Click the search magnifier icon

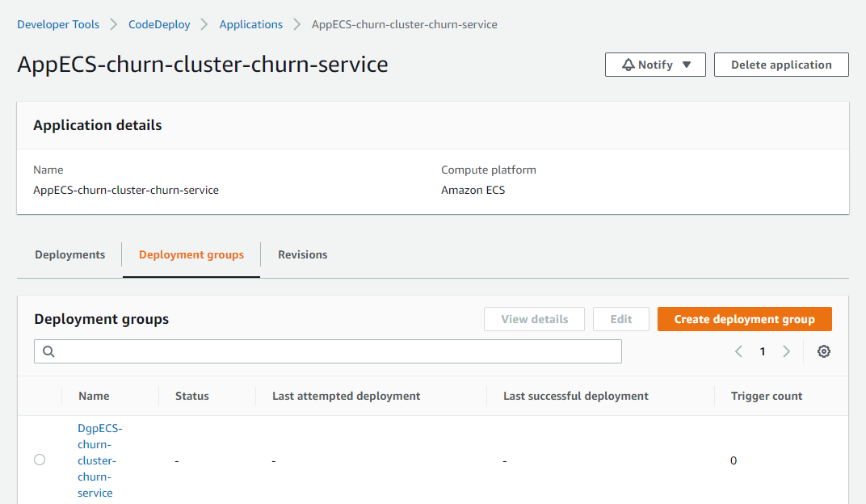48,351
